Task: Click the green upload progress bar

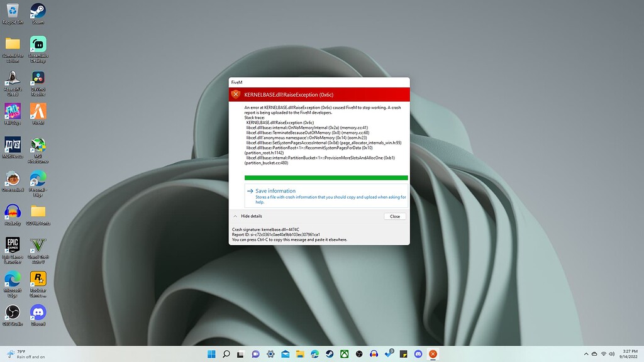Action: coord(326,178)
